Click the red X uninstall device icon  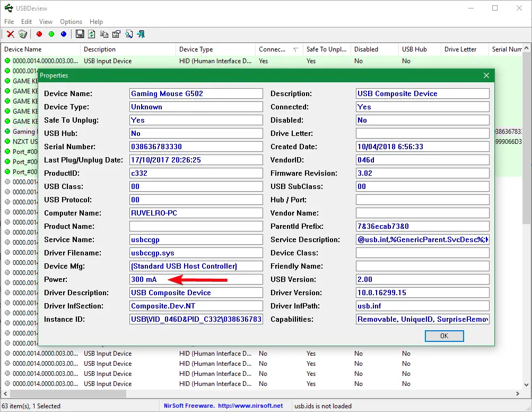click(x=10, y=35)
